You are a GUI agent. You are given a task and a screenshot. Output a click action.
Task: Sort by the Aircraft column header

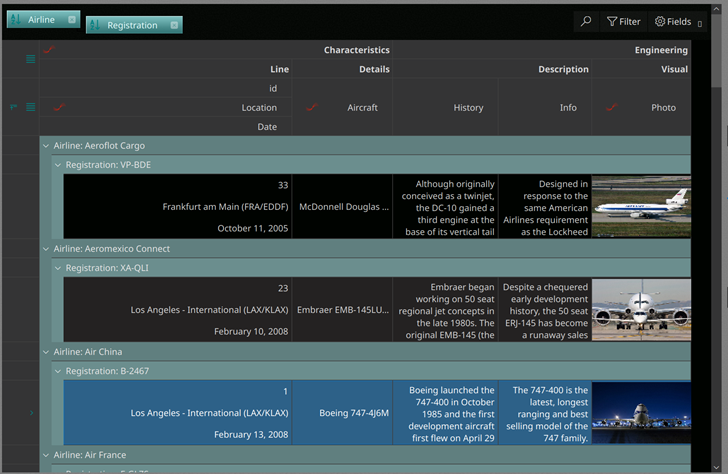click(x=342, y=107)
